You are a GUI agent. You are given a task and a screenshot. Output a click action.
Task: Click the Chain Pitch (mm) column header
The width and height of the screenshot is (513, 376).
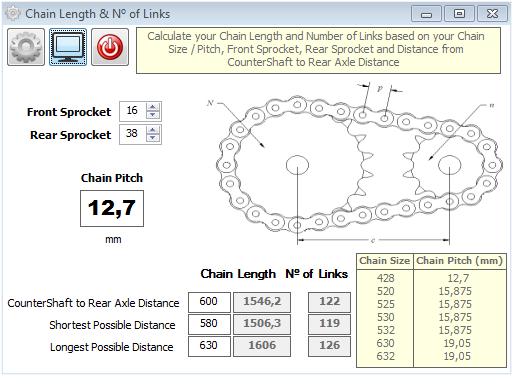(459, 261)
